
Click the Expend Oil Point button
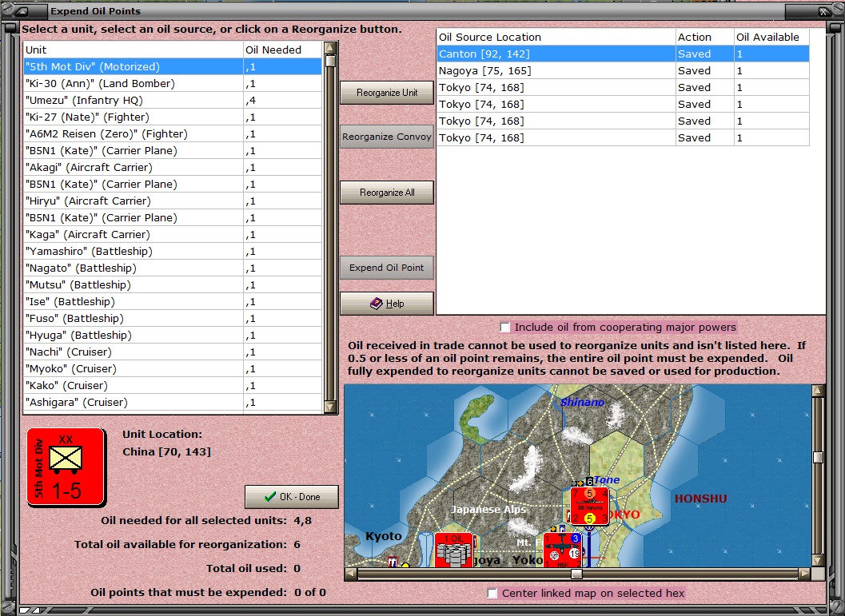pos(387,268)
